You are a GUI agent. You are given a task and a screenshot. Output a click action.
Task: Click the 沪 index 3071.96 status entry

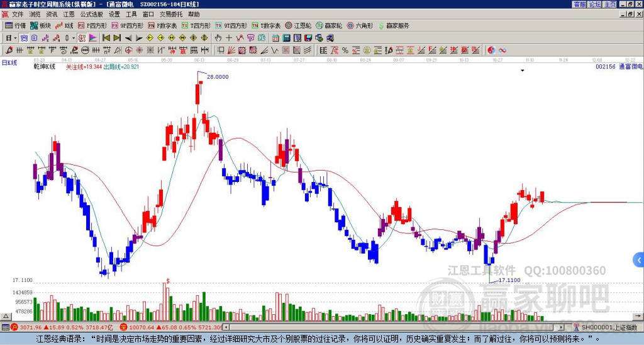[62, 327]
